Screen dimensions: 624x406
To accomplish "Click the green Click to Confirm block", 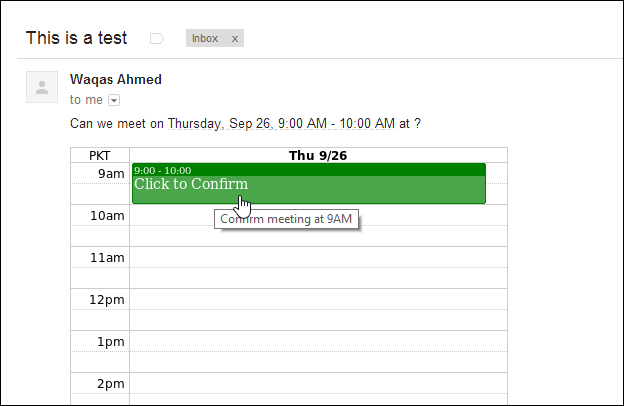I will (309, 189).
